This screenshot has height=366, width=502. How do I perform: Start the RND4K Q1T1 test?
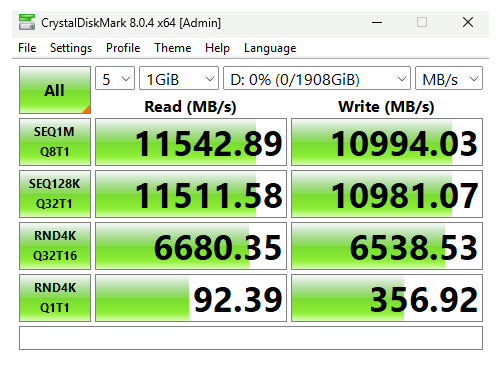point(55,298)
